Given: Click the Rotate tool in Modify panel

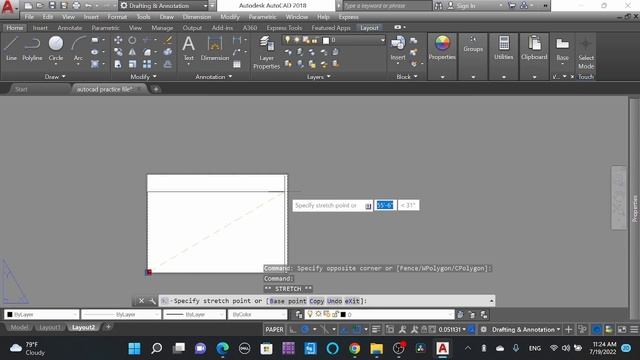Looking at the screenshot, I should click(x=132, y=40).
